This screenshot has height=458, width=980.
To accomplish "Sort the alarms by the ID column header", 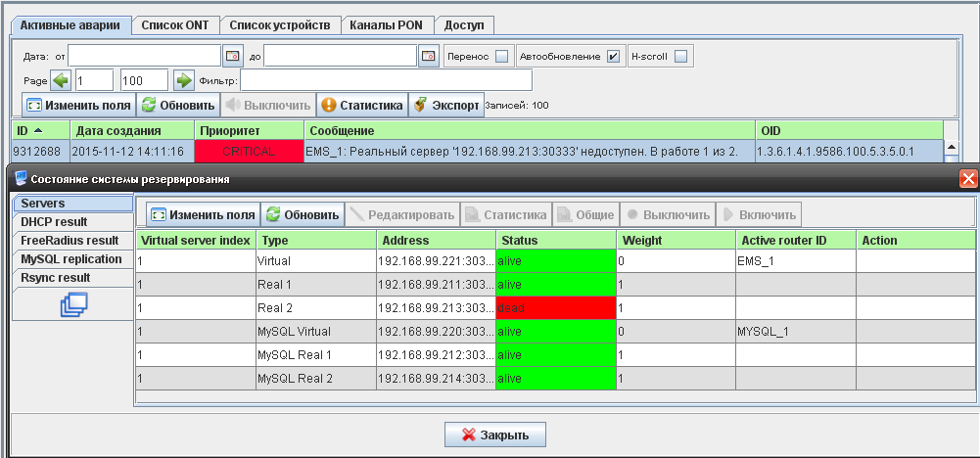I will coord(40,130).
